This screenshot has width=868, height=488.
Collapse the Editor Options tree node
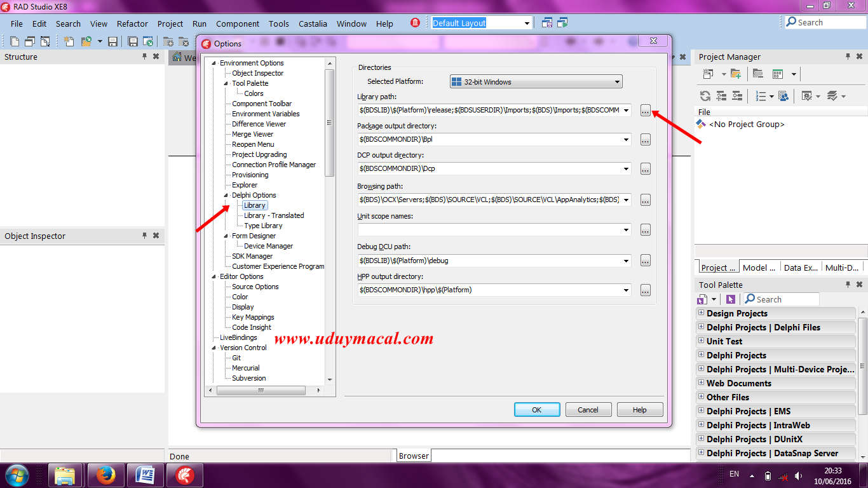click(214, 276)
